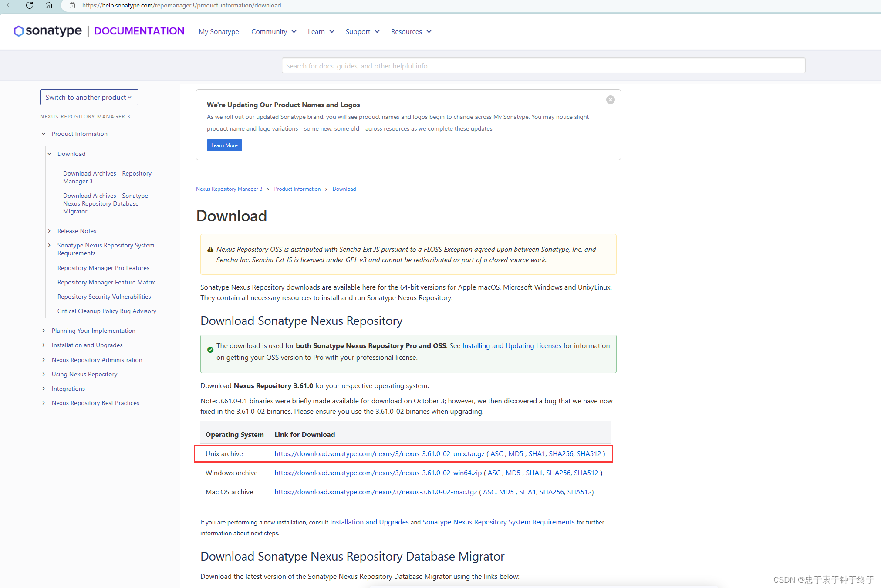Screen dimensions: 881x588
Task: Download the nexus mac.tgz archive
Action: pos(376,492)
